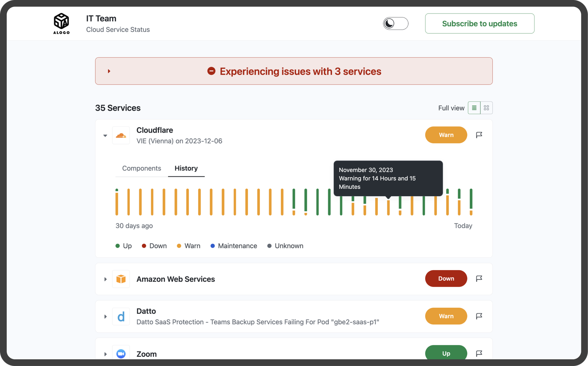Screen dimensions: 588x366
Task: Click the first history bar from 30 days ago
Action: 117,202
